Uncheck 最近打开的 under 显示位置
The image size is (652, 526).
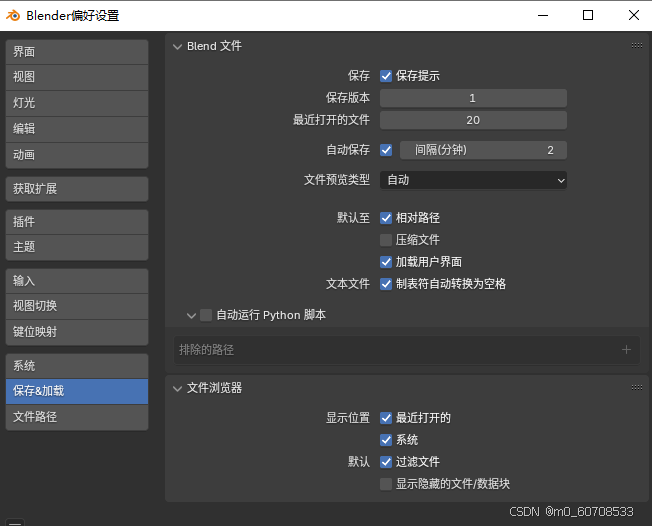(x=386, y=418)
